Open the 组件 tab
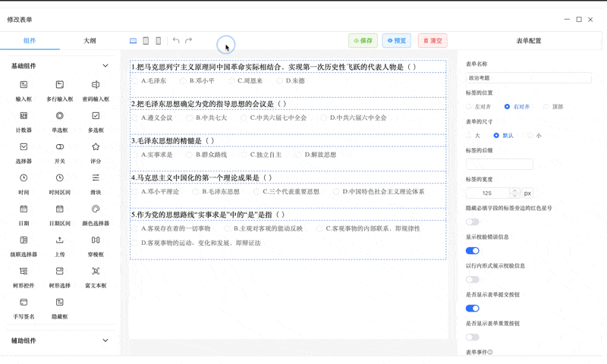The width and height of the screenshot is (607, 364). click(x=30, y=41)
